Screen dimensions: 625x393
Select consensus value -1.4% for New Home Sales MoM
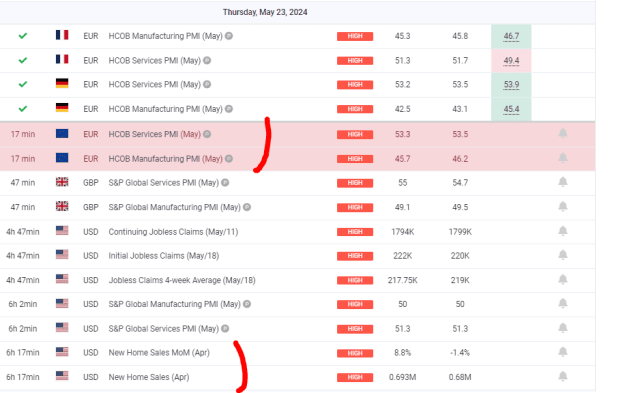coord(460,353)
